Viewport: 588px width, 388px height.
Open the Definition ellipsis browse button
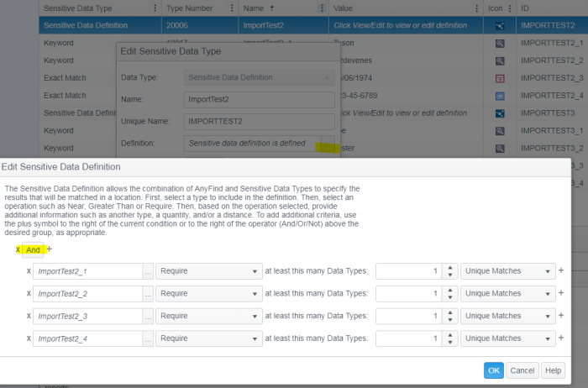(x=327, y=144)
